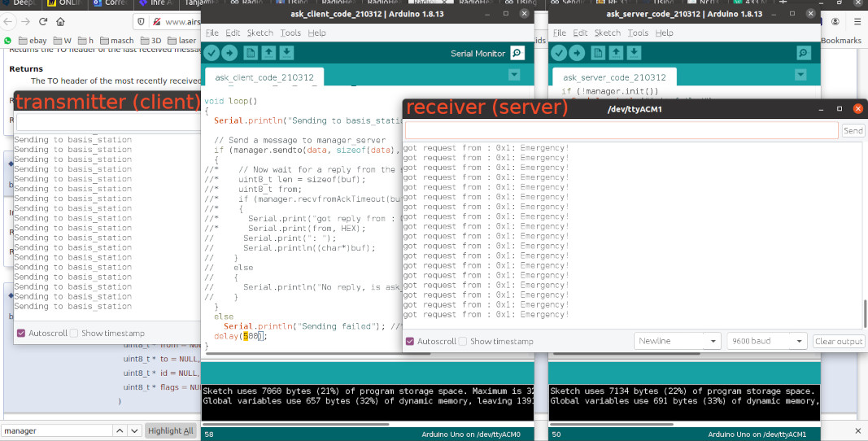868x441 pixels.
Task: Open tab dropdown arrow in ask_server_code window
Action: [800, 74]
